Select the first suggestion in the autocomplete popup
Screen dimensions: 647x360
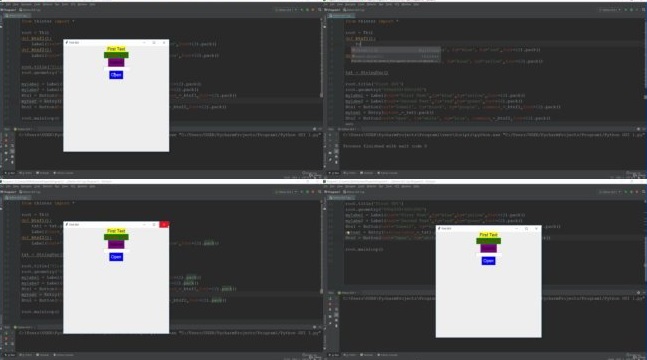(x=395, y=50)
